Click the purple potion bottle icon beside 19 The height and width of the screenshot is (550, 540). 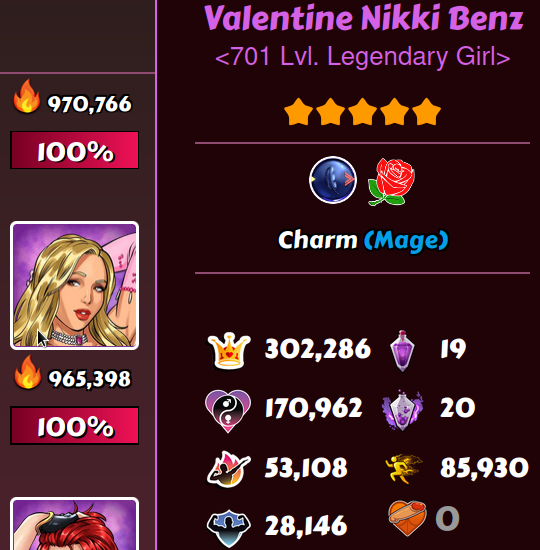pos(402,350)
